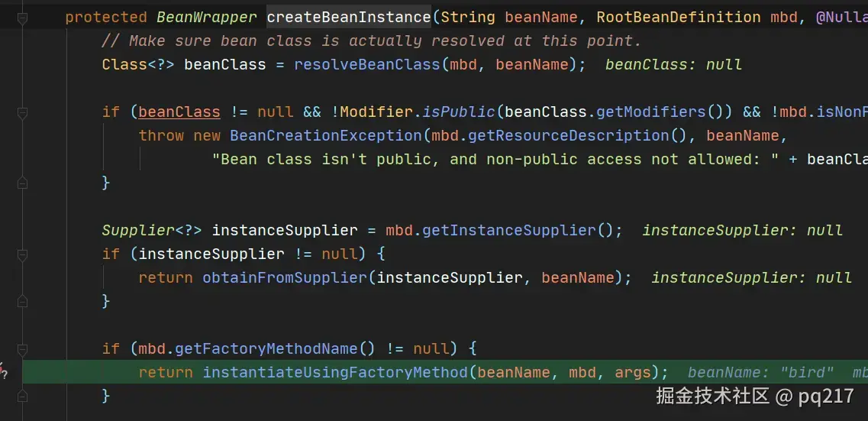The image size is (868, 421).
Task: Click the 'obtainFromSupplier' method call
Action: point(285,277)
